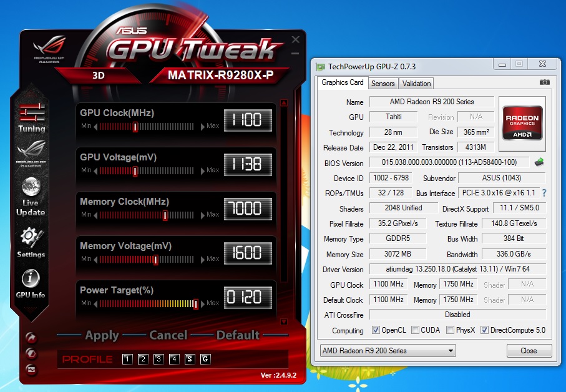Click the GPU Voltage slider handle
The image size is (566, 392).
135,171
